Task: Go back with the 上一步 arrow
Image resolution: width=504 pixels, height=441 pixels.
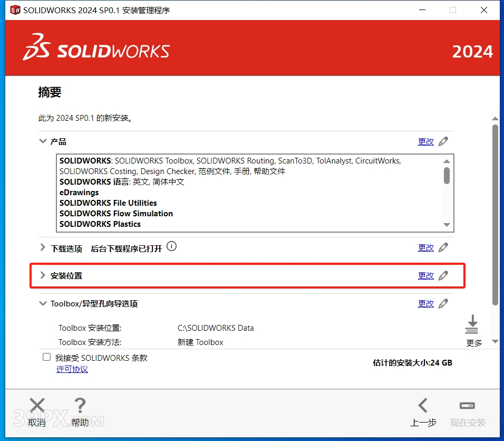Action: 423,406
